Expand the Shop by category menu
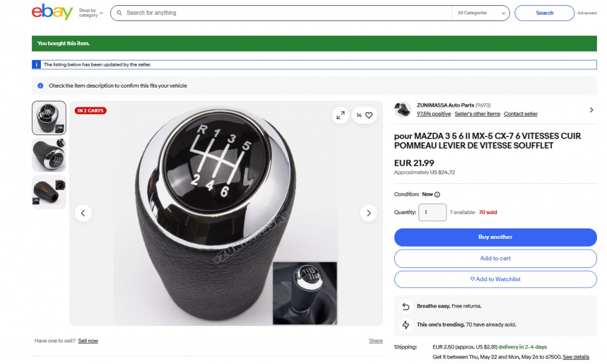 click(x=91, y=13)
